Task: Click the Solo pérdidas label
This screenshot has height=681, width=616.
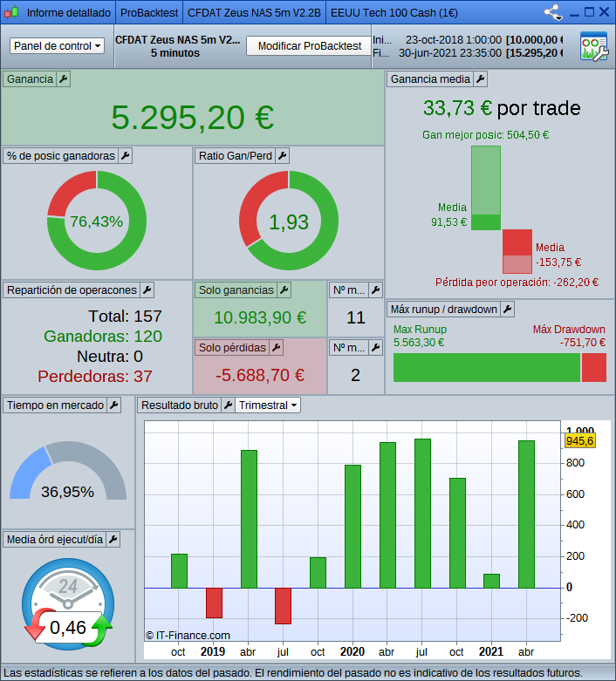Action: (232, 347)
